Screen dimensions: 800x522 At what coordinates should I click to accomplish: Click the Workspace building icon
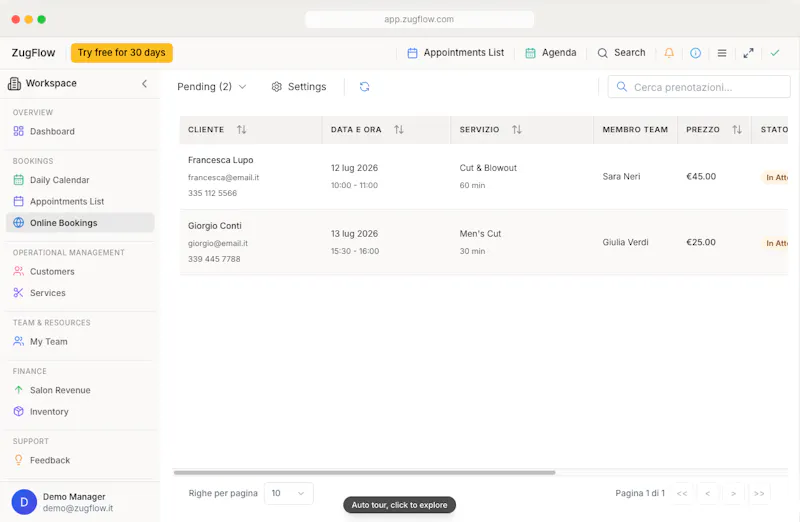click(x=14, y=83)
